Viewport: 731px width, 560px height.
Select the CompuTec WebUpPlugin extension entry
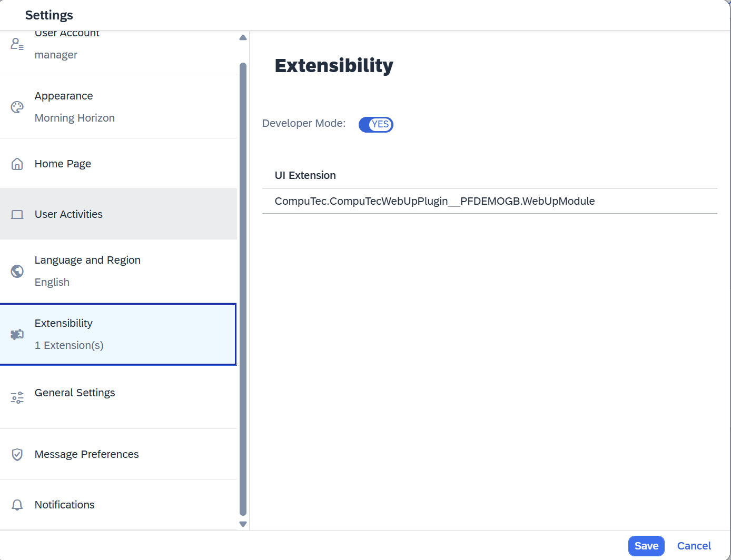pyautogui.click(x=434, y=201)
